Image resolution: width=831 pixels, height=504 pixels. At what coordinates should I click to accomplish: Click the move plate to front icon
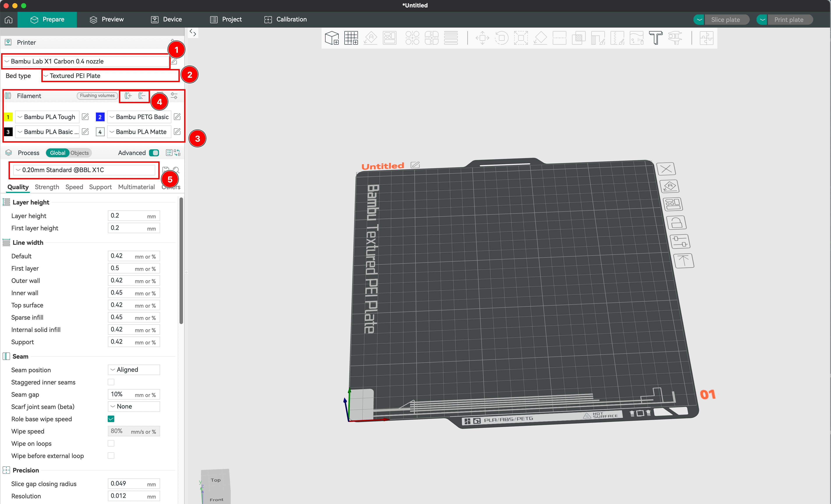684,261
